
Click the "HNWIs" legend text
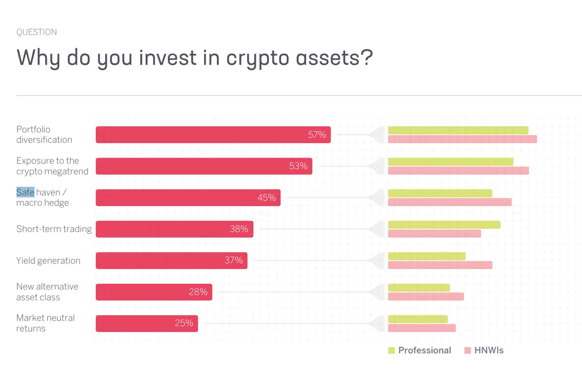pos(489,350)
